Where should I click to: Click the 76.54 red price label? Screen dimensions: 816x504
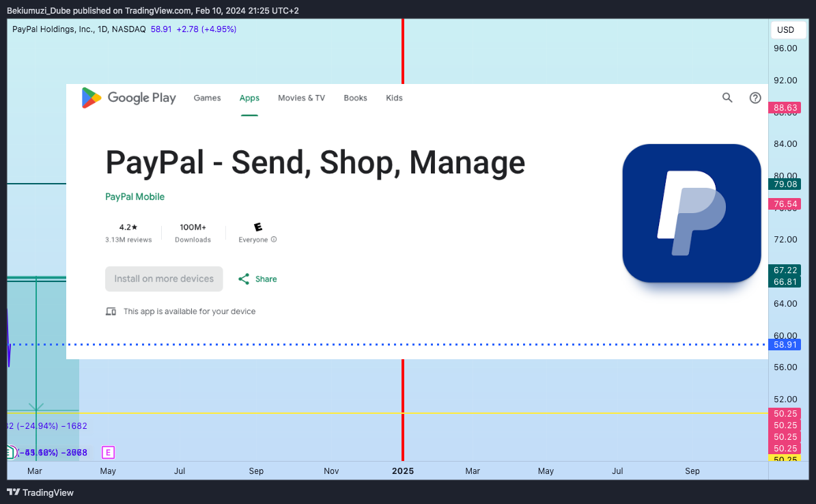[785, 204]
